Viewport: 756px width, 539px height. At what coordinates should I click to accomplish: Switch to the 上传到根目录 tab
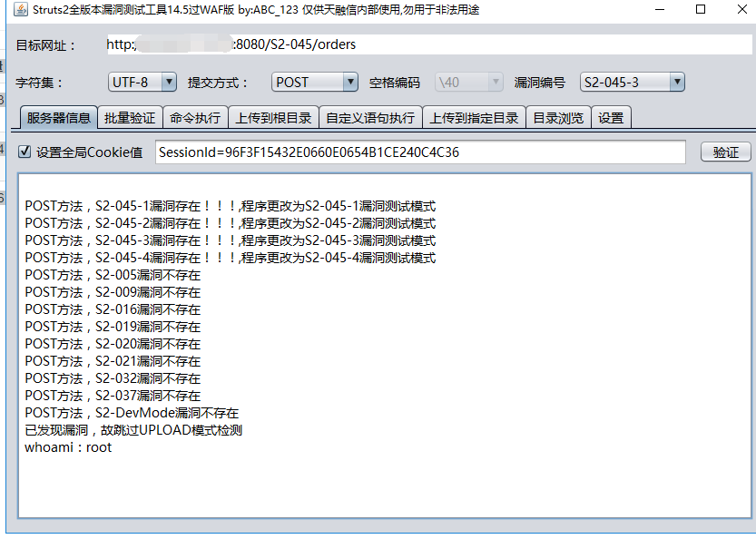(x=273, y=118)
